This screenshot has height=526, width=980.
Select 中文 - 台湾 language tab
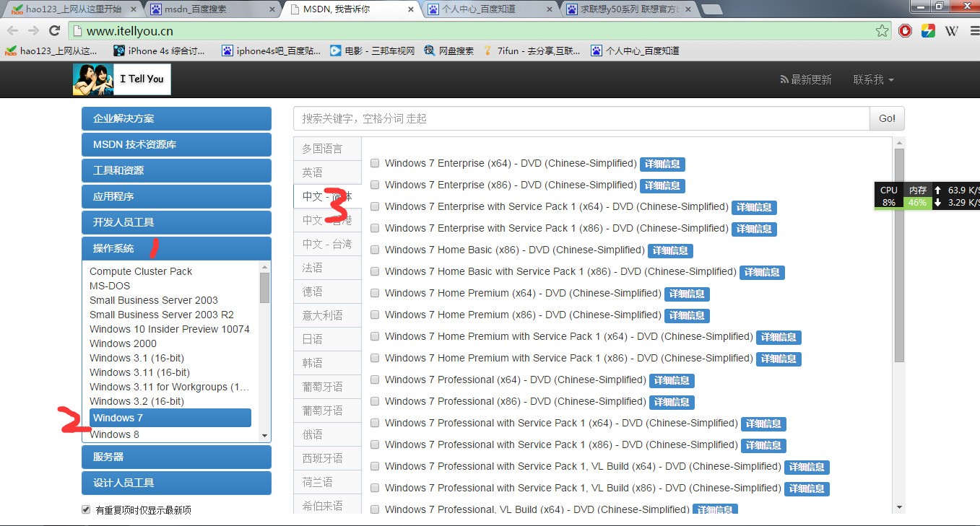(x=327, y=244)
